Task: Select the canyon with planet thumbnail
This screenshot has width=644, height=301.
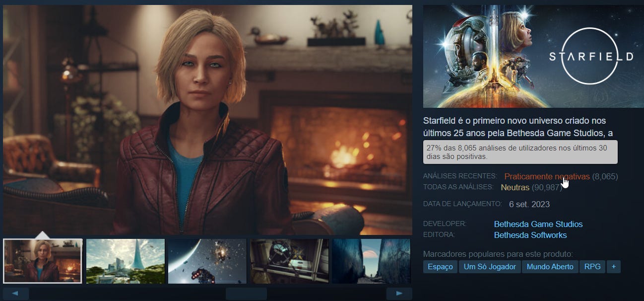Action: 371,261
